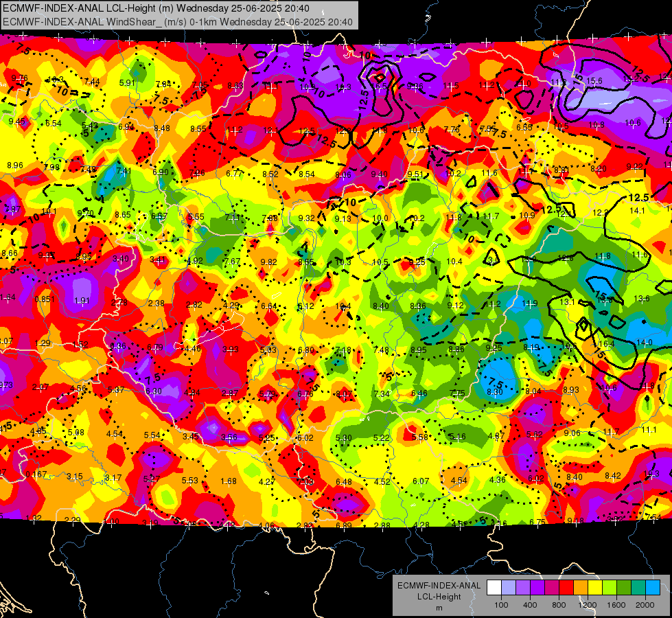
Task: Click the WindShear 0-1km title line
Action: coord(178,22)
